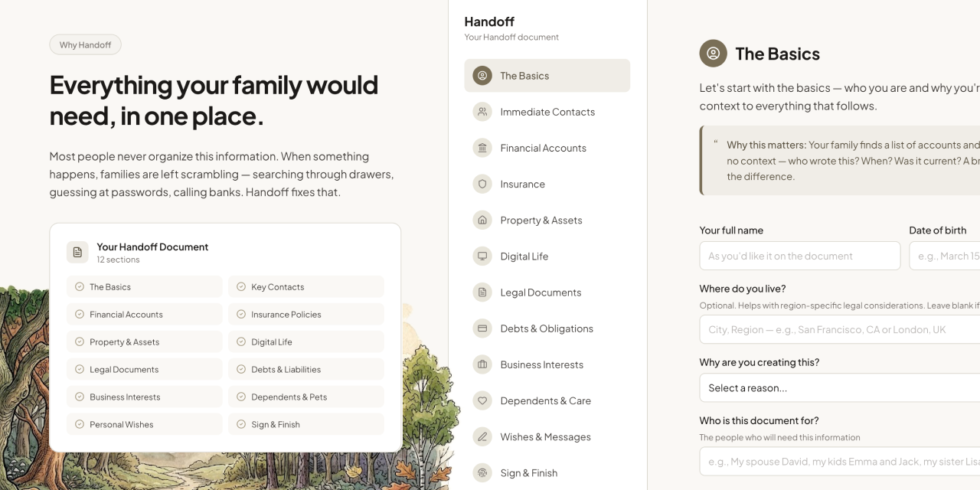Click the Your full name field
Image resolution: width=980 pixels, height=490 pixels.
[799, 256]
